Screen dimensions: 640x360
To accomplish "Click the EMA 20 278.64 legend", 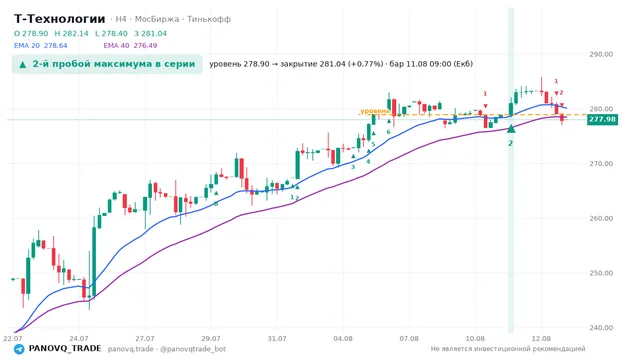I will pyautogui.click(x=40, y=45).
